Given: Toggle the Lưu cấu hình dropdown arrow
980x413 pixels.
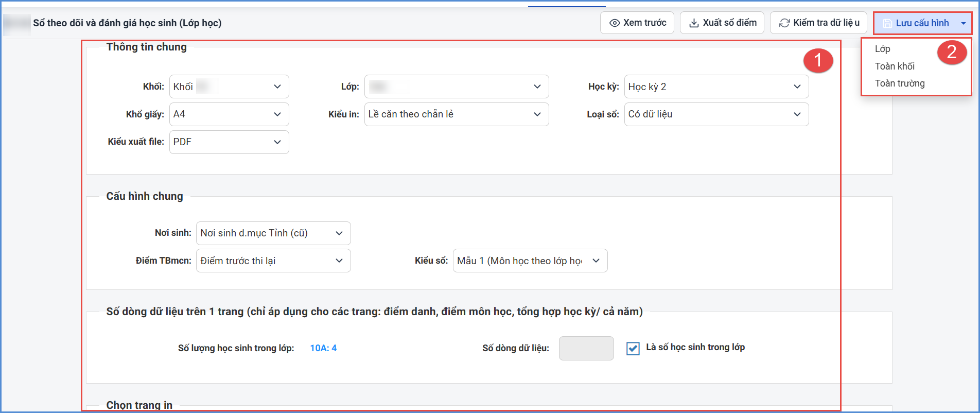Looking at the screenshot, I should (963, 23).
